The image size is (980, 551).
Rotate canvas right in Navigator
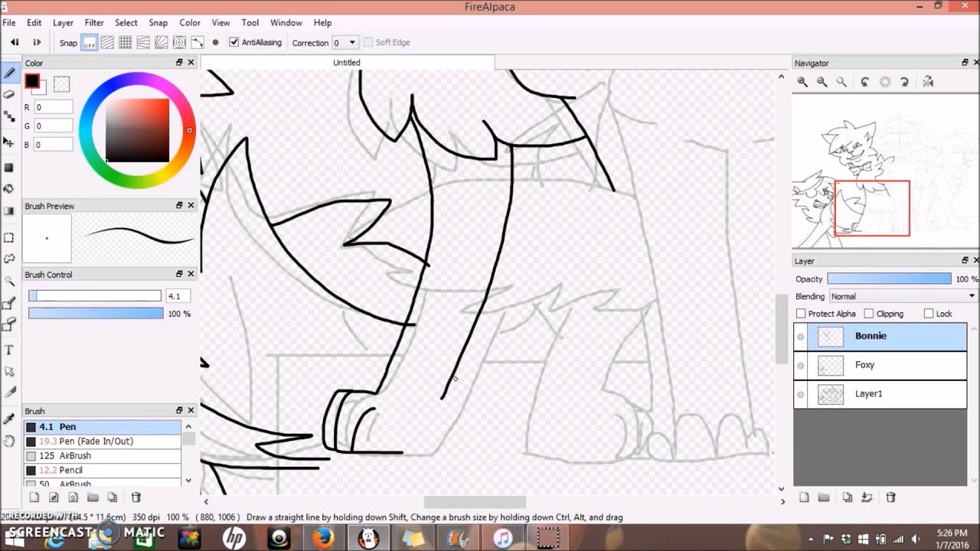904,82
